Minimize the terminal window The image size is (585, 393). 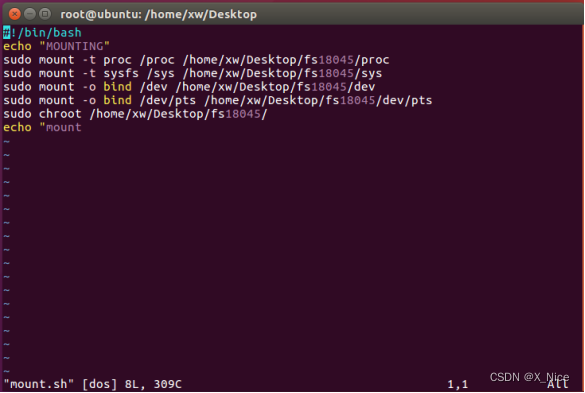(x=30, y=14)
